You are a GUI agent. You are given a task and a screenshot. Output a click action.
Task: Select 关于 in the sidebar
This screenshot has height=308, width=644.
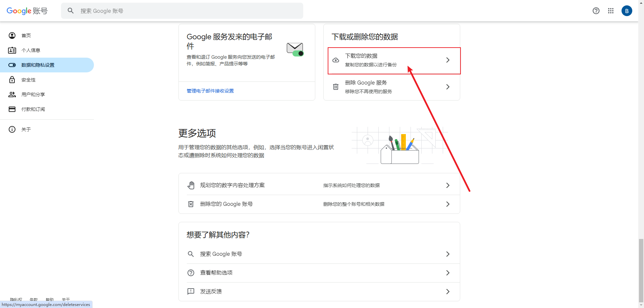click(47, 129)
